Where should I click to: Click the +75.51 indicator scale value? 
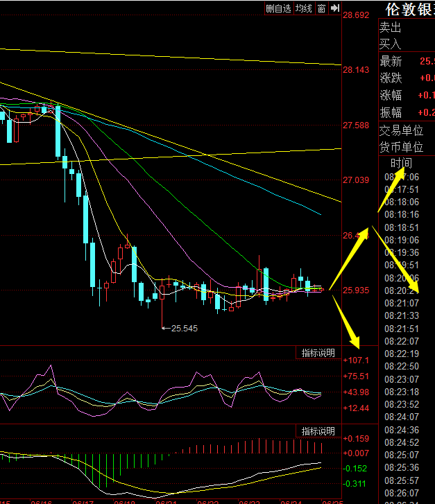coord(356,376)
